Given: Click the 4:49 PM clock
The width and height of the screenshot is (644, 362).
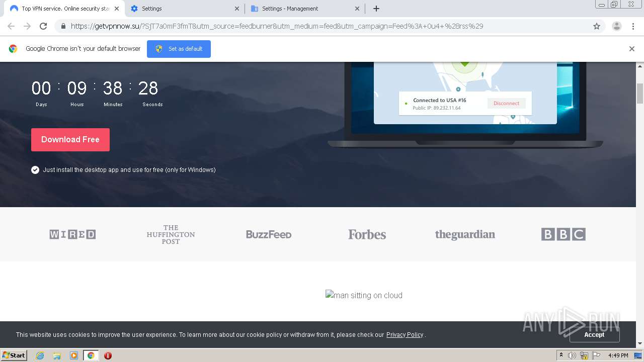Looking at the screenshot, I should (x=618, y=355).
